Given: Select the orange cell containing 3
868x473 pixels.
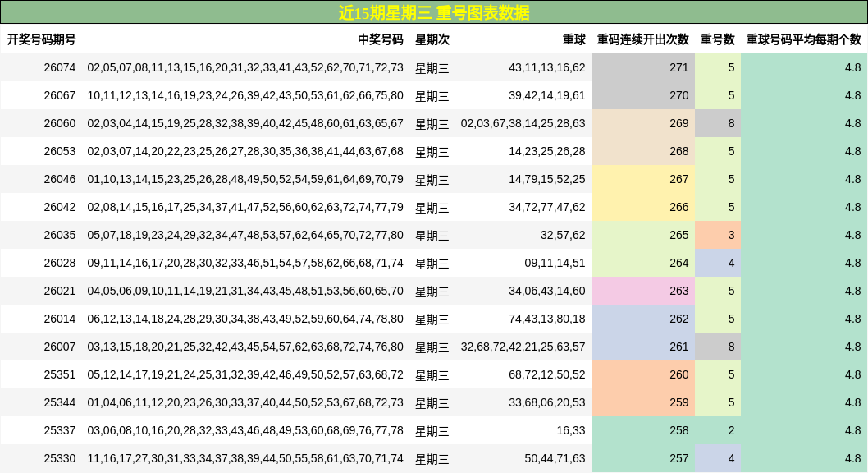Looking at the screenshot, I should pyautogui.click(x=718, y=236).
